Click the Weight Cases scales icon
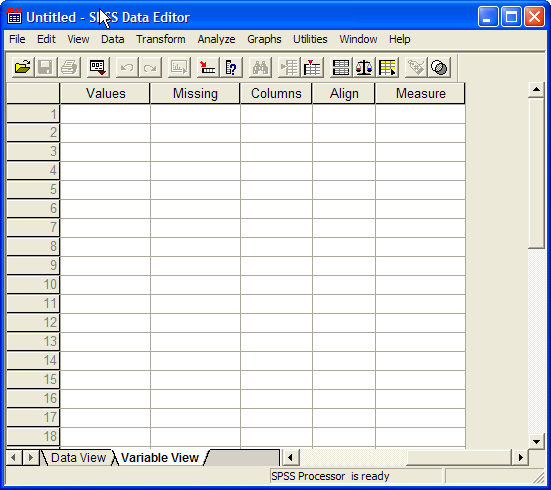The height and width of the screenshot is (490, 551). pyautogui.click(x=364, y=67)
